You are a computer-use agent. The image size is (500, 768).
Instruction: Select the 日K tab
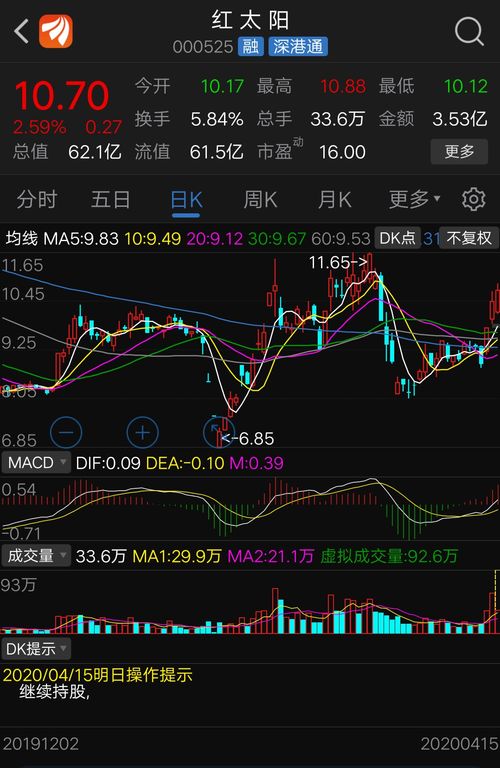point(186,200)
